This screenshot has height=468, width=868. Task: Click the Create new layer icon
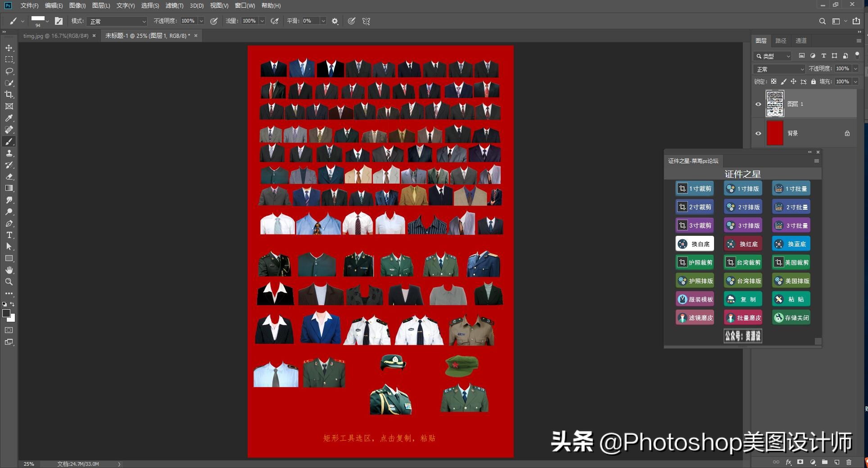coord(837,462)
